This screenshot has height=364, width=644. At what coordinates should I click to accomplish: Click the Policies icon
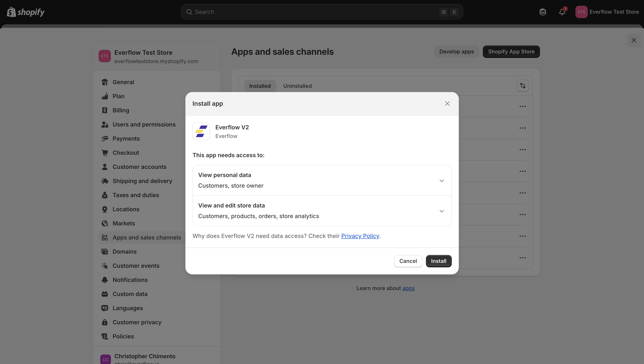(x=105, y=336)
